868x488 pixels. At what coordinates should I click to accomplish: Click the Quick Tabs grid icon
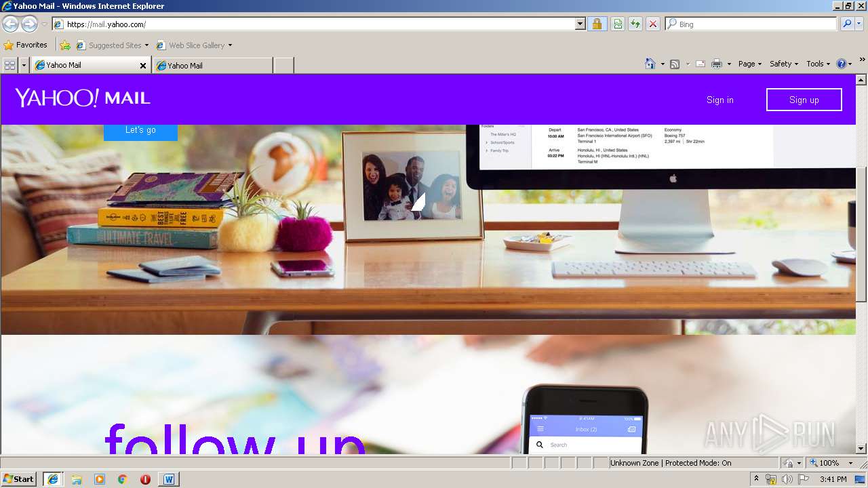(x=9, y=65)
